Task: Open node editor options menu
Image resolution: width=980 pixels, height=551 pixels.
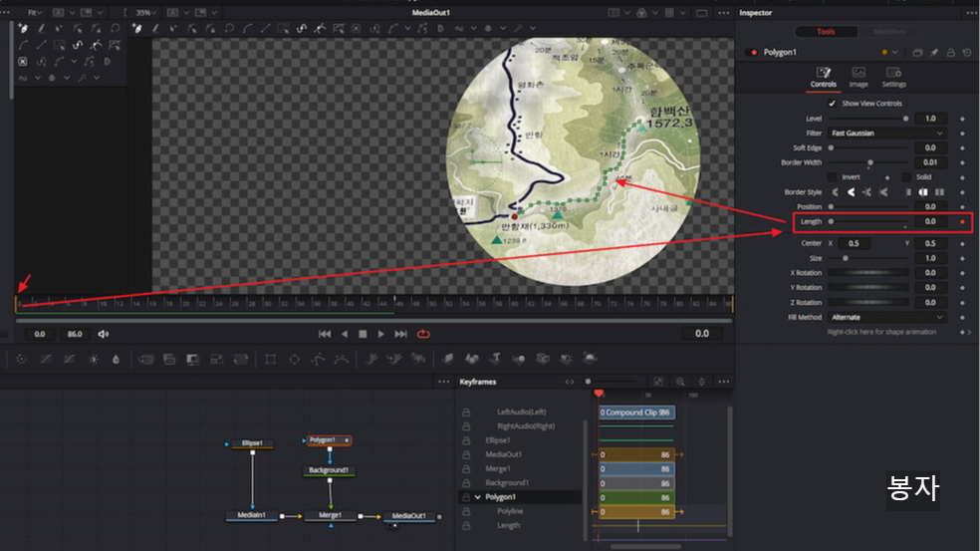Action: click(444, 382)
